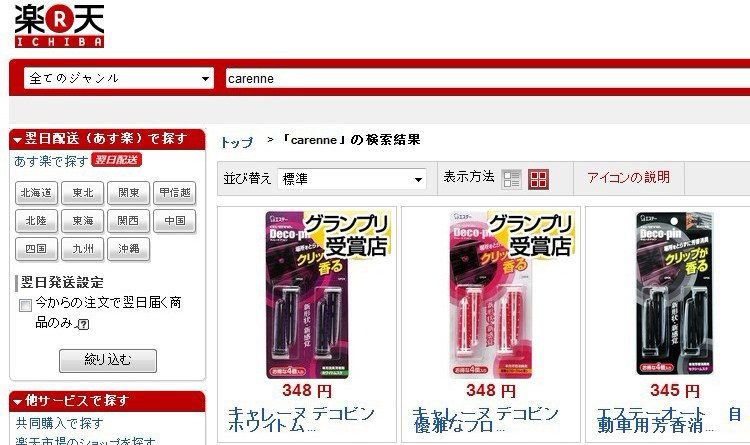
Task: Click the 絞り込む filter button
Action: [108, 360]
